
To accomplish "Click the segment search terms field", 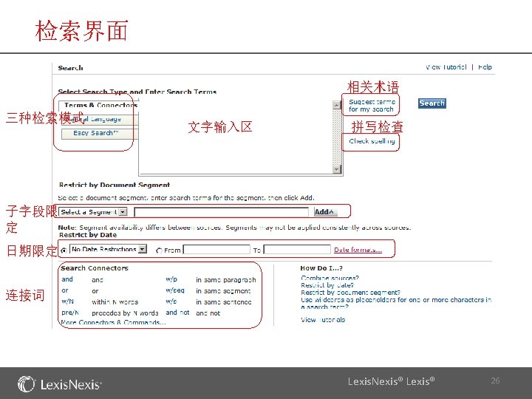I will (222, 212).
